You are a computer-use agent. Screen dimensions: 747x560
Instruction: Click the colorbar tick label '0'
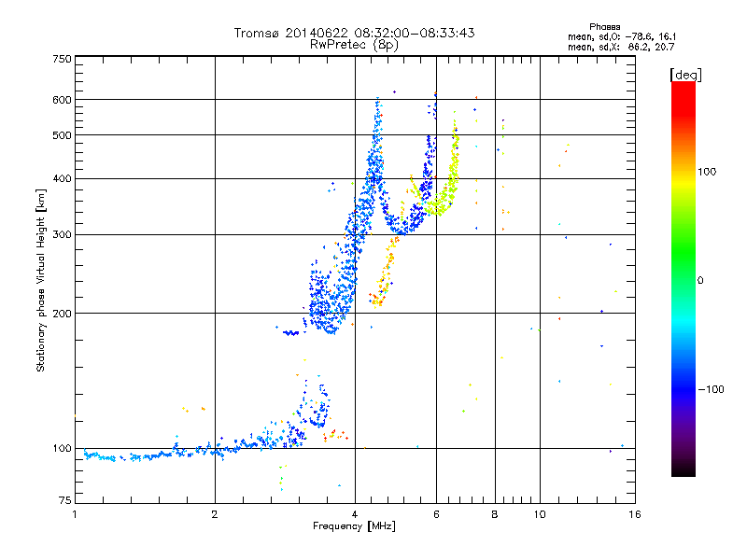tap(700, 280)
